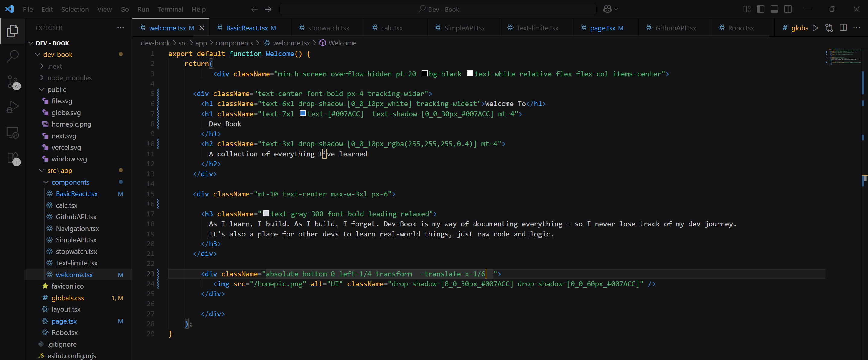Screen dimensions: 868x360
Task: Open the Explorer view in activity bar
Action: (x=12, y=31)
